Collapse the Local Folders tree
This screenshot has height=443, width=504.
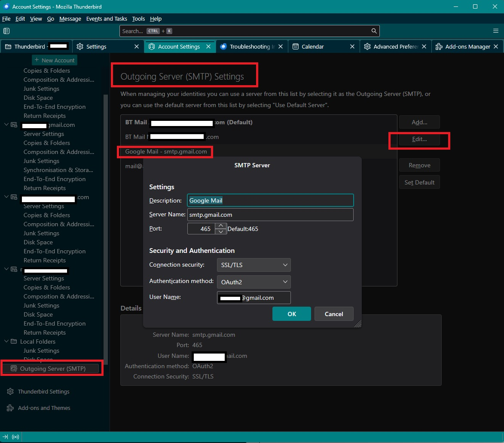pyautogui.click(x=6, y=341)
